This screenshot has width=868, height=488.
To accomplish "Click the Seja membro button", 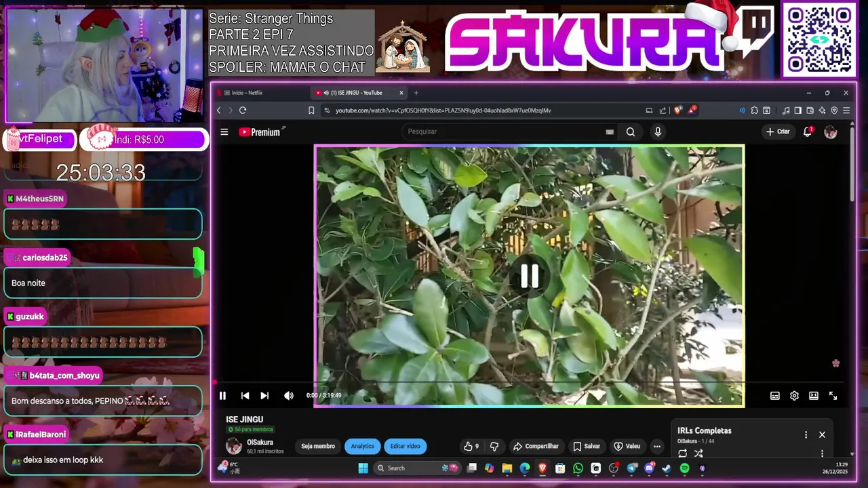I will point(318,446).
